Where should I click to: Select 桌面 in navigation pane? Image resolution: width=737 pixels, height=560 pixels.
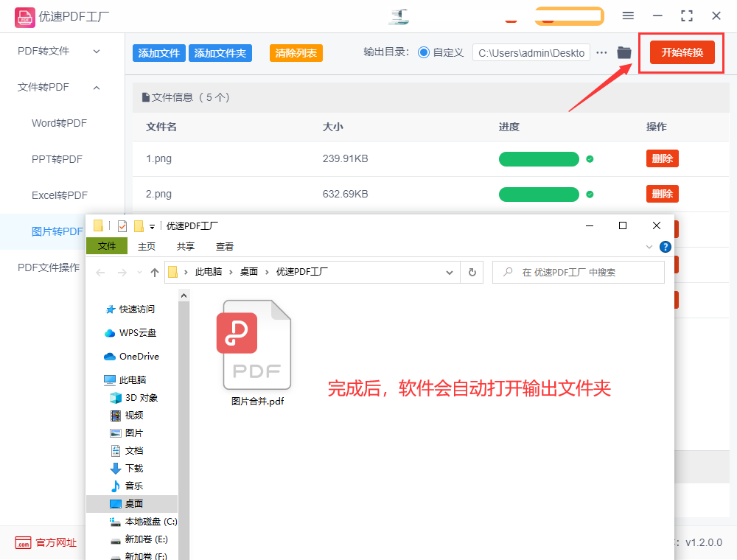pos(132,503)
